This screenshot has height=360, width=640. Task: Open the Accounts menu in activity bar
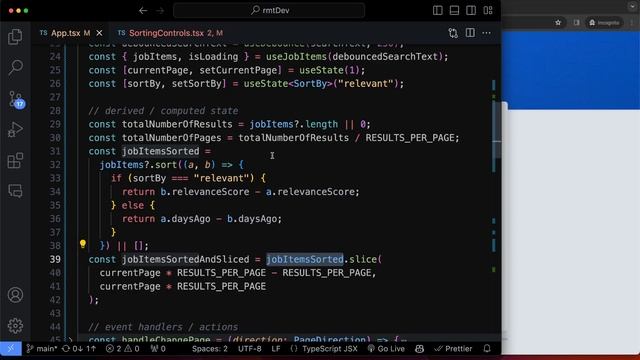coord(15,295)
